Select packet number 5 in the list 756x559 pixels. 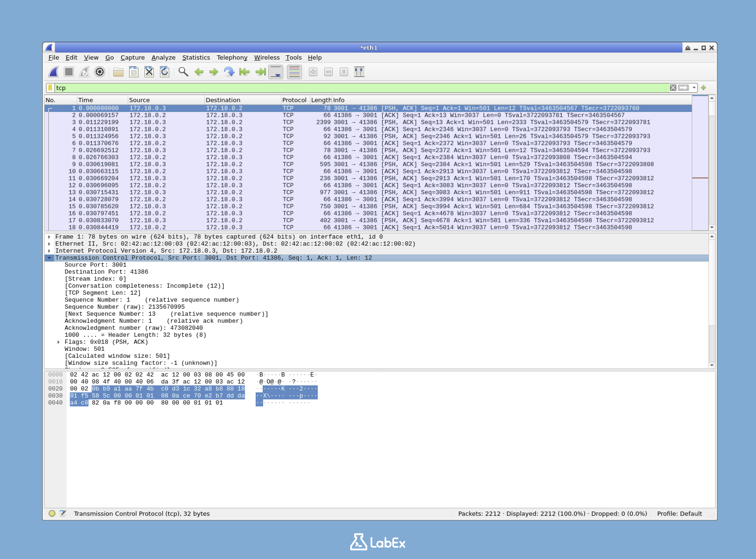pos(203,136)
